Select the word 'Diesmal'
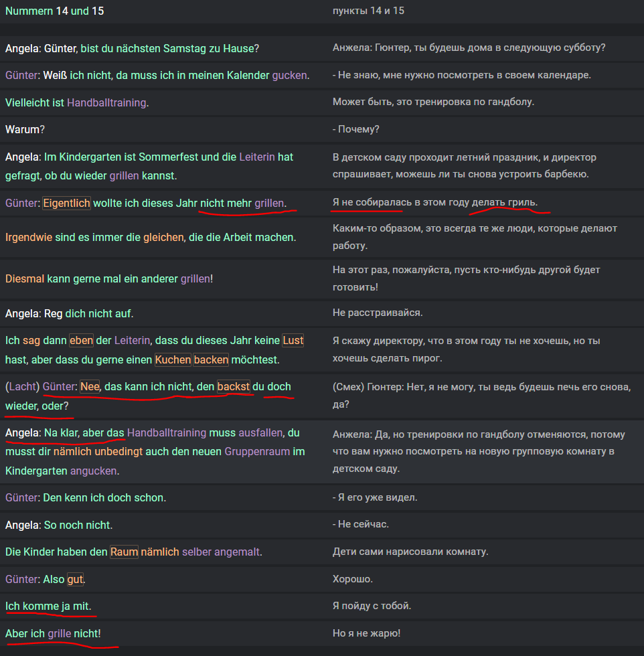This screenshot has height=656, width=644. pos(25,278)
